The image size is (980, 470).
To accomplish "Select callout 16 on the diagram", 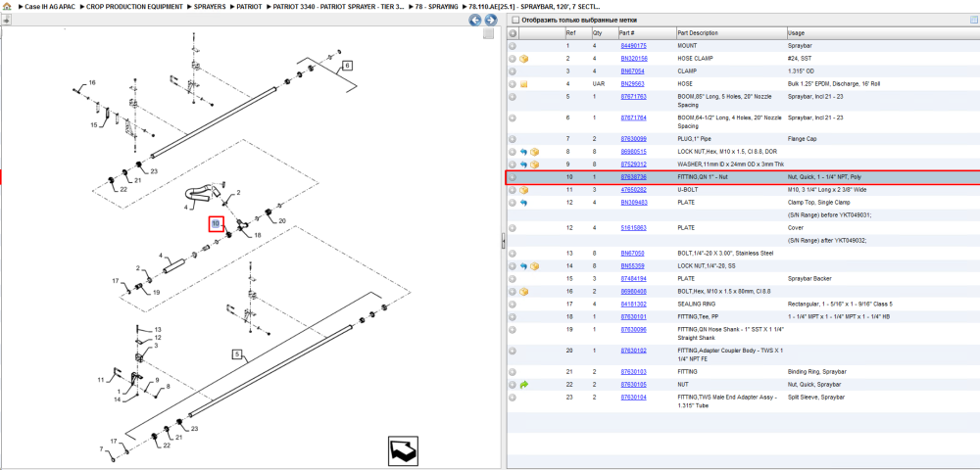I will [x=92, y=83].
